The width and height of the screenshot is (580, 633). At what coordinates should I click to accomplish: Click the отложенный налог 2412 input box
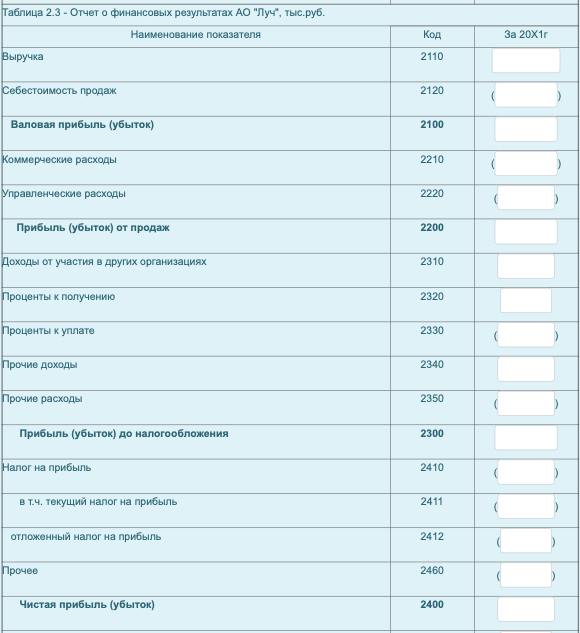click(x=526, y=541)
